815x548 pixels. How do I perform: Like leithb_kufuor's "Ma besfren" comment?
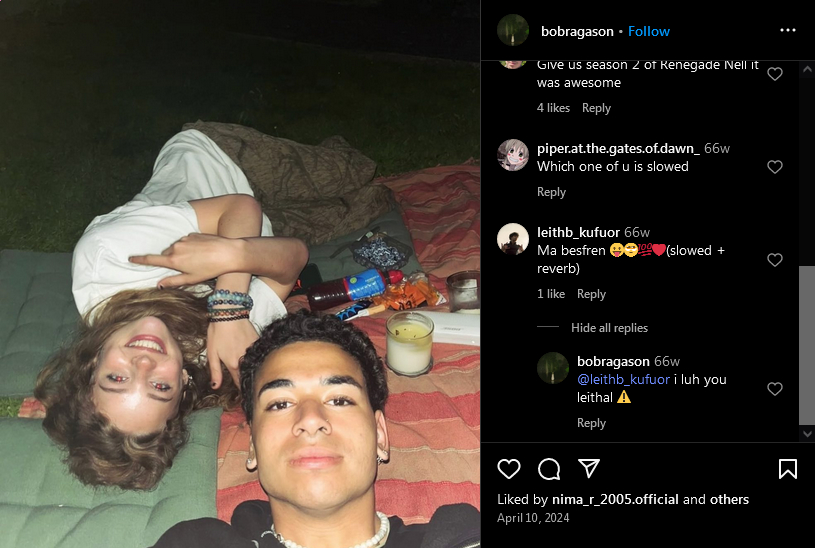click(774, 260)
